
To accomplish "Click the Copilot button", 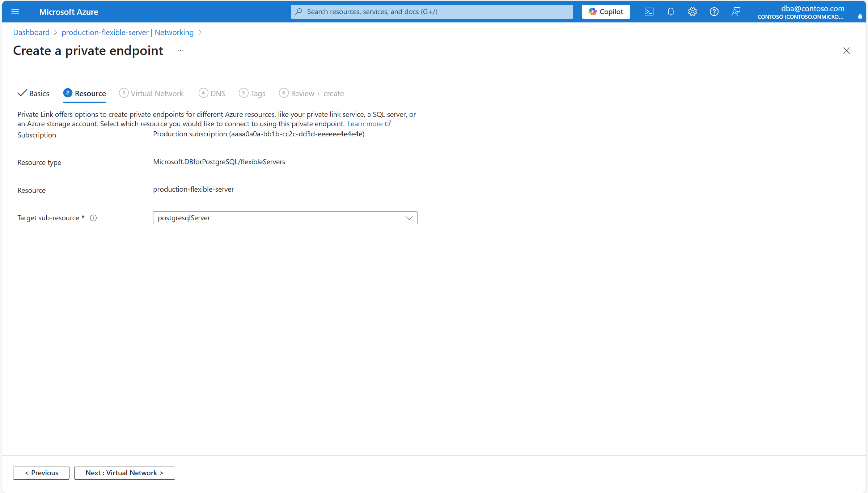I will pos(606,12).
